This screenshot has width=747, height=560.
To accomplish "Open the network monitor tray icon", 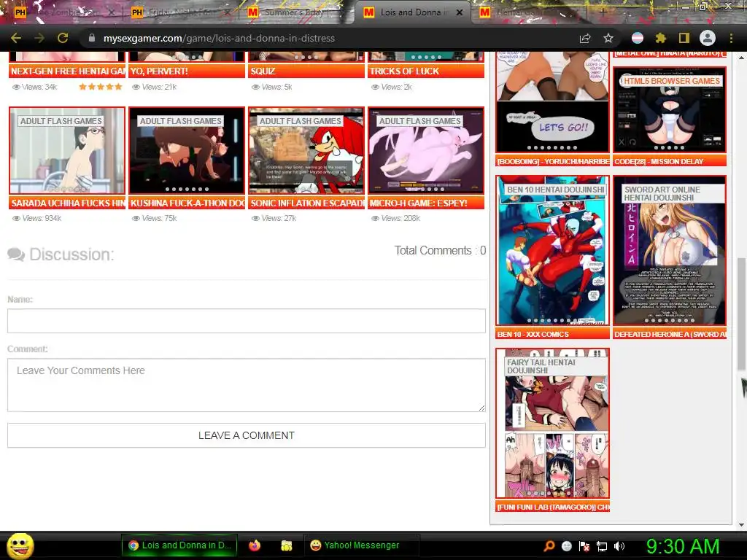I will click(602, 545).
